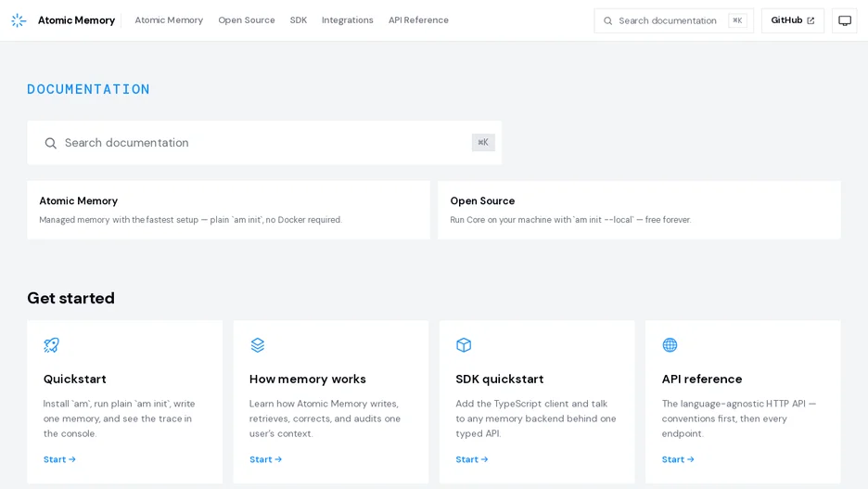The image size is (868, 489).
Task: Toggle the theme with the monitor icon
Action: click(x=845, y=20)
